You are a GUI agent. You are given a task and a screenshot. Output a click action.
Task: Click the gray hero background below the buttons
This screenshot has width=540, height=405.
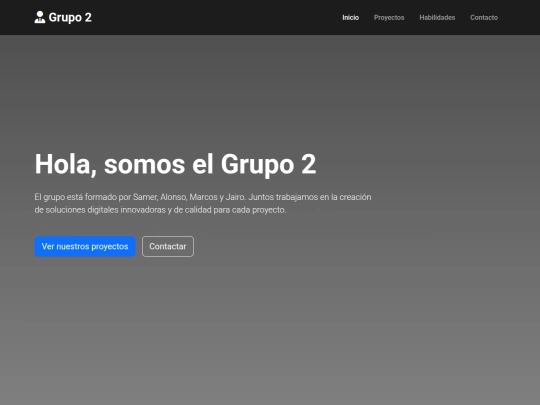pyautogui.click(x=270, y=331)
